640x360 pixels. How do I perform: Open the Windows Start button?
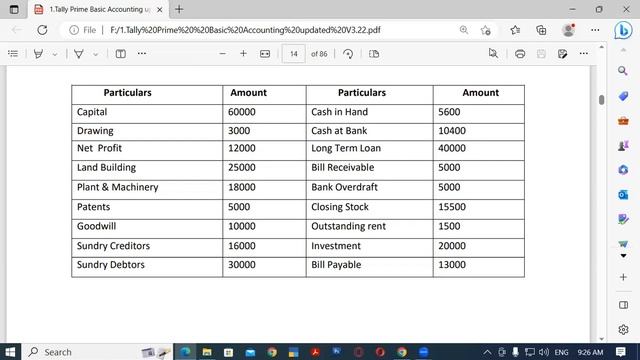10,352
